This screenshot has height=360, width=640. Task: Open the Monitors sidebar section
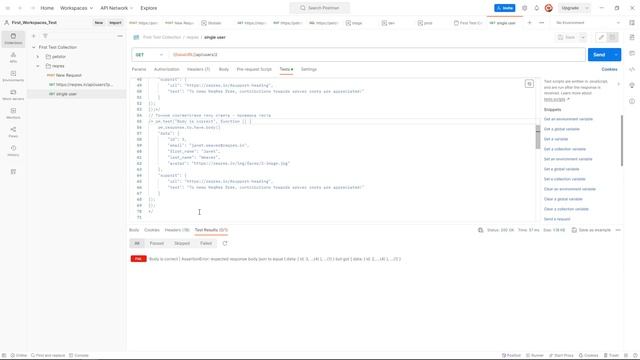(x=13, y=113)
